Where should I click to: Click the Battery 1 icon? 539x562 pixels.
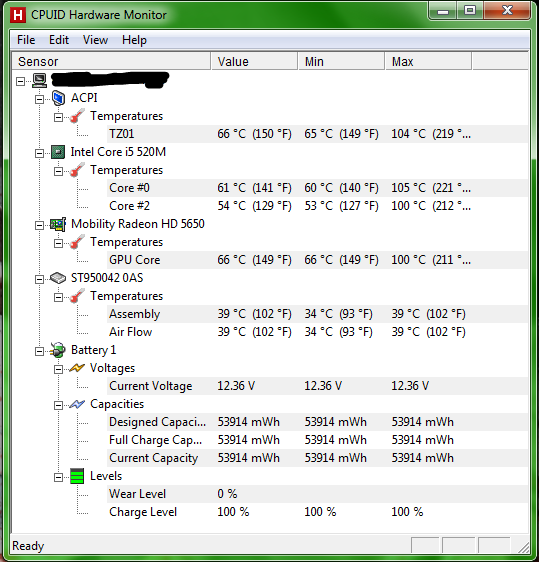58,350
